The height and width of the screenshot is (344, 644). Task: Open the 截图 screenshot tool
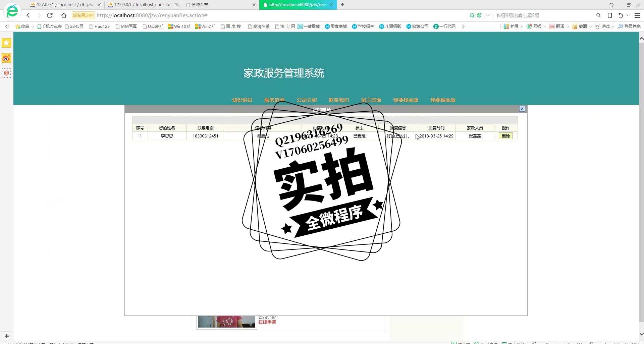coord(580,26)
